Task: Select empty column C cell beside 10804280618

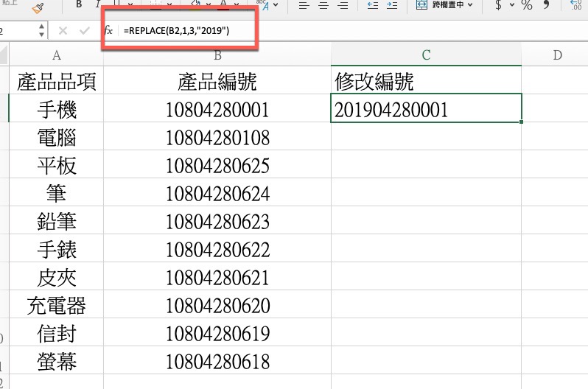Action: [x=427, y=360]
